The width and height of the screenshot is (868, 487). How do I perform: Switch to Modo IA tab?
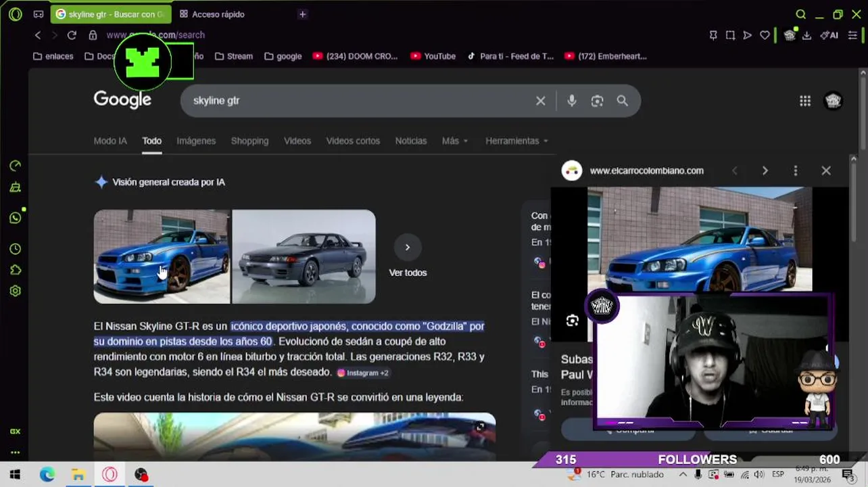[x=110, y=141]
